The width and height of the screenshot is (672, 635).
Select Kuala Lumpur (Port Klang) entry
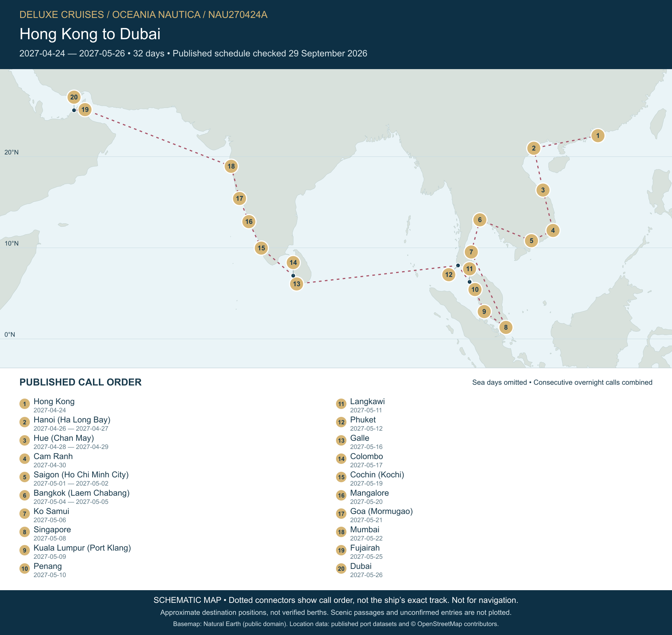75,551
